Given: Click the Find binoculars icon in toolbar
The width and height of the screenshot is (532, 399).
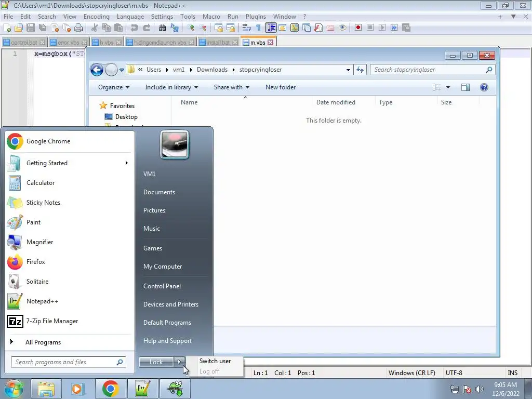Looking at the screenshot, I should point(163,28).
